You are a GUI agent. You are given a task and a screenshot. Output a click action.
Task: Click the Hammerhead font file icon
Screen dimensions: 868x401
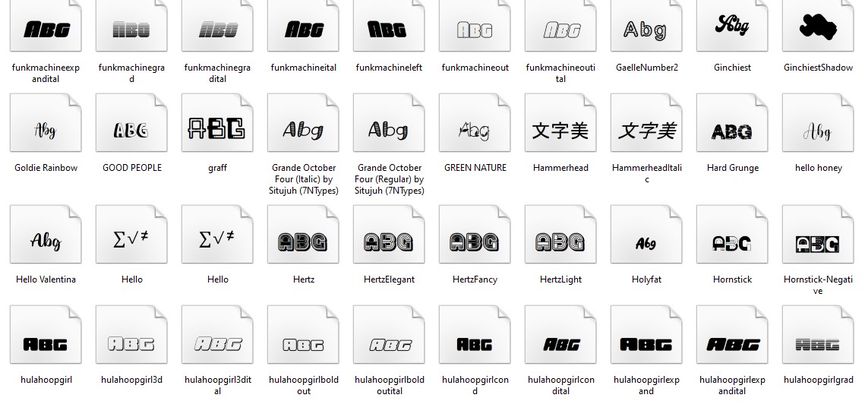tap(560, 130)
